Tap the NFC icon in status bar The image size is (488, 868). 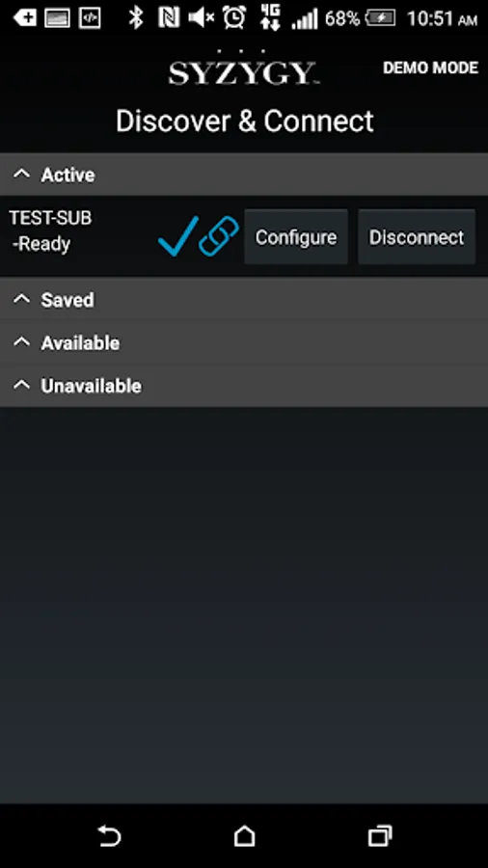169,17
